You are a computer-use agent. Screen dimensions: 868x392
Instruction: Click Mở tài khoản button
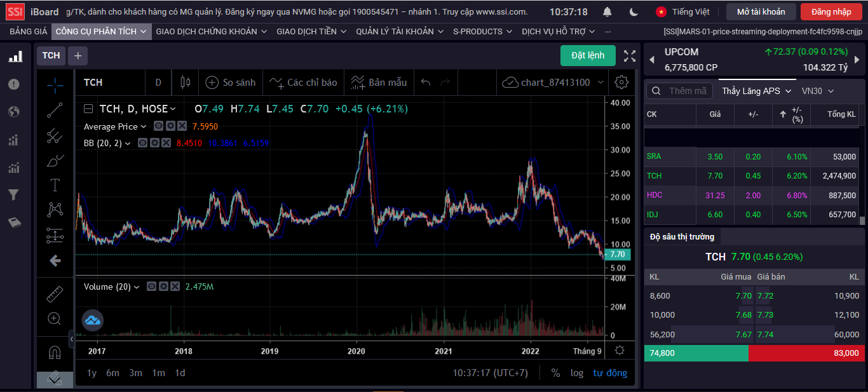coord(761,11)
